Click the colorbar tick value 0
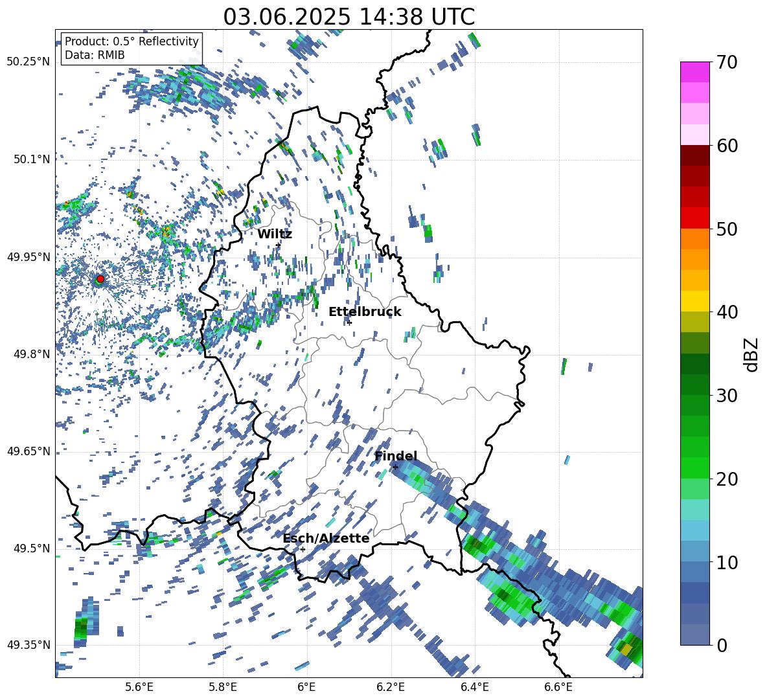 (722, 645)
